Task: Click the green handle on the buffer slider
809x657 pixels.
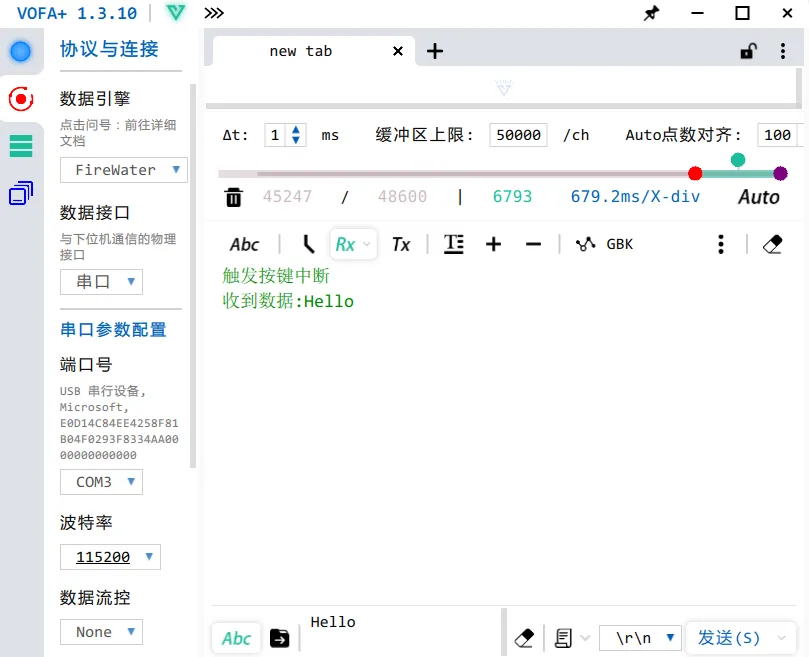Action: tap(737, 159)
